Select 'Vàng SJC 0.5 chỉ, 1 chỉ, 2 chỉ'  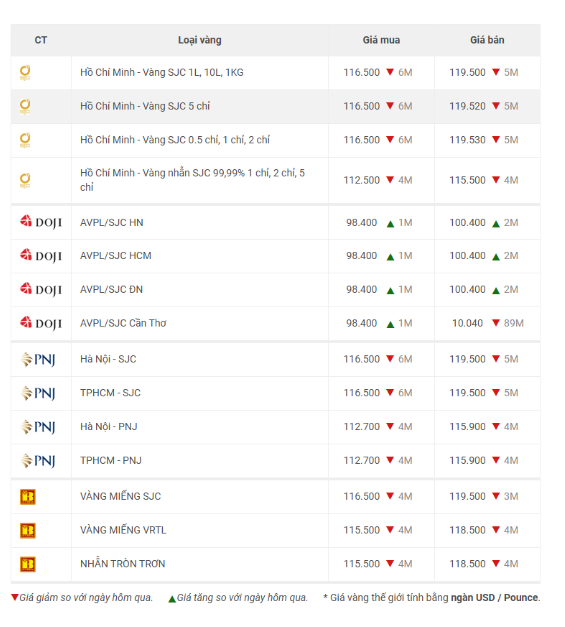pyautogui.click(x=206, y=140)
